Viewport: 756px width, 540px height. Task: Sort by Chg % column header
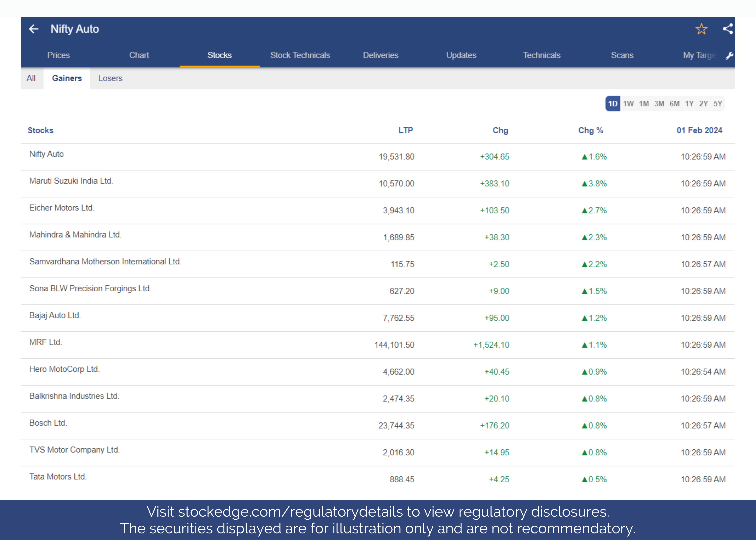pos(591,130)
